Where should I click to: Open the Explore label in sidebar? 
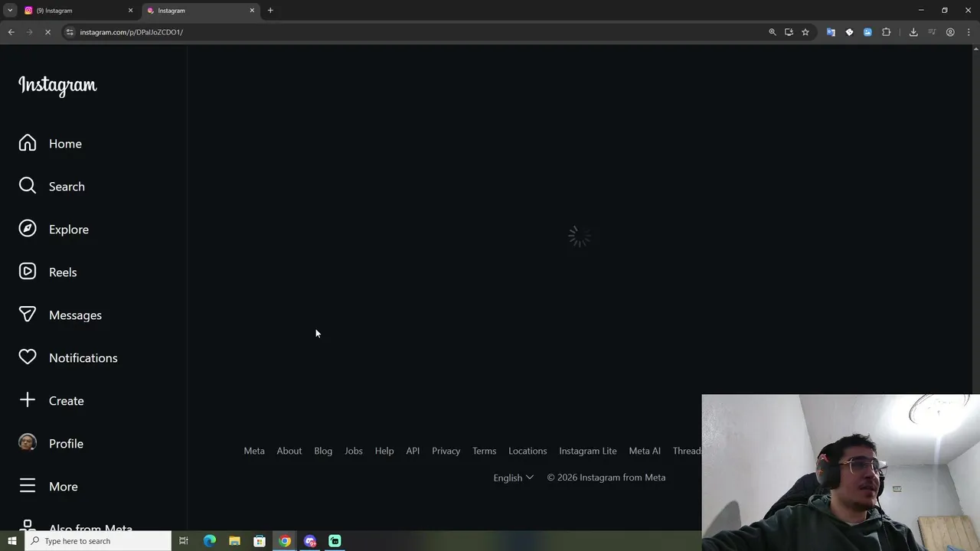click(69, 230)
